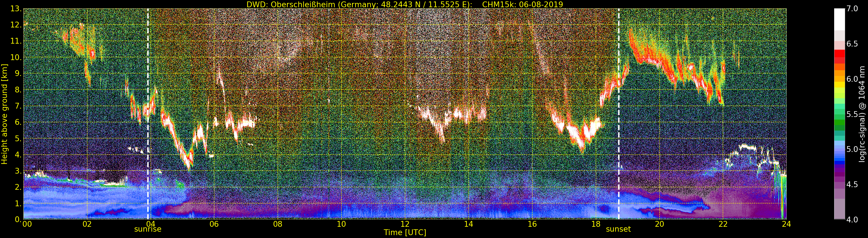Screen dimensions: 868x238
Task: Click the x-axis tick label '20'
Action: point(659,224)
